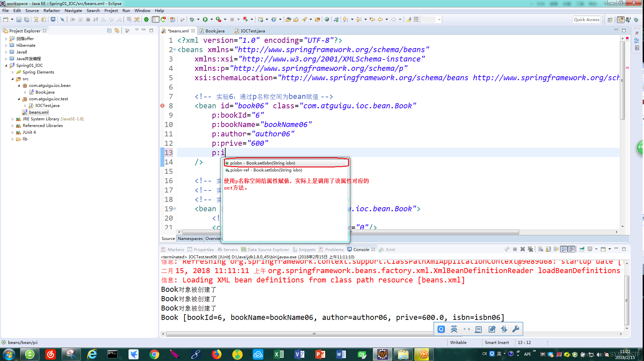Open Project Explorer View Menu triangle
The image size is (644, 361).
137,30
